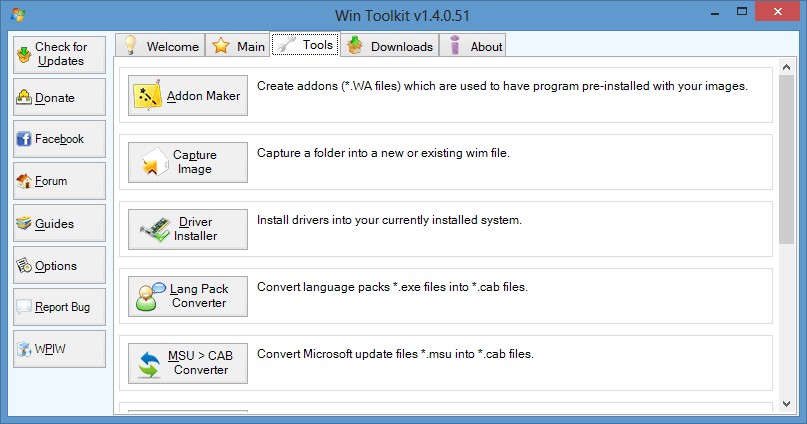This screenshot has height=424, width=807.
Task: Click the scrollbar down arrow
Action: click(x=787, y=405)
